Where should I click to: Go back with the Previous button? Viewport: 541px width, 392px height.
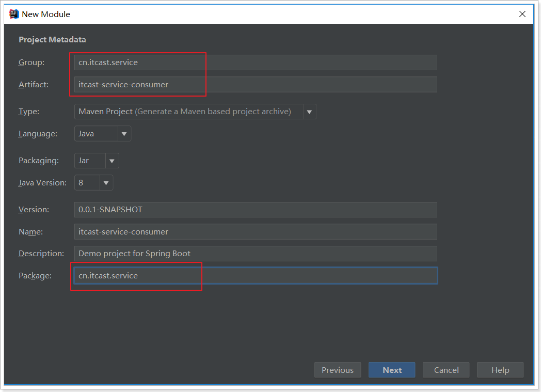(x=338, y=370)
